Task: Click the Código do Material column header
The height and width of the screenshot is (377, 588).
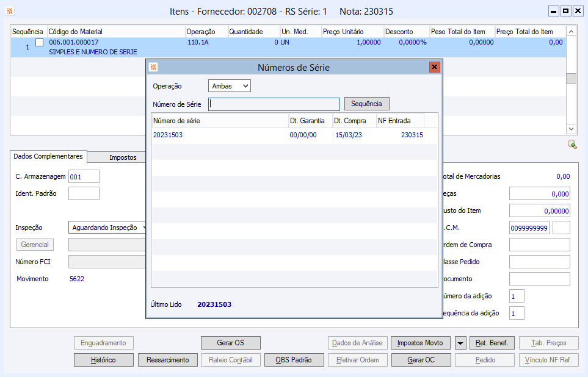Action: coord(116,32)
